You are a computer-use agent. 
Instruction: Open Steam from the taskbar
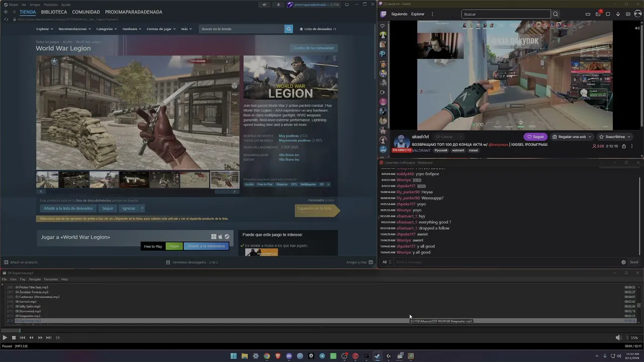(377, 356)
